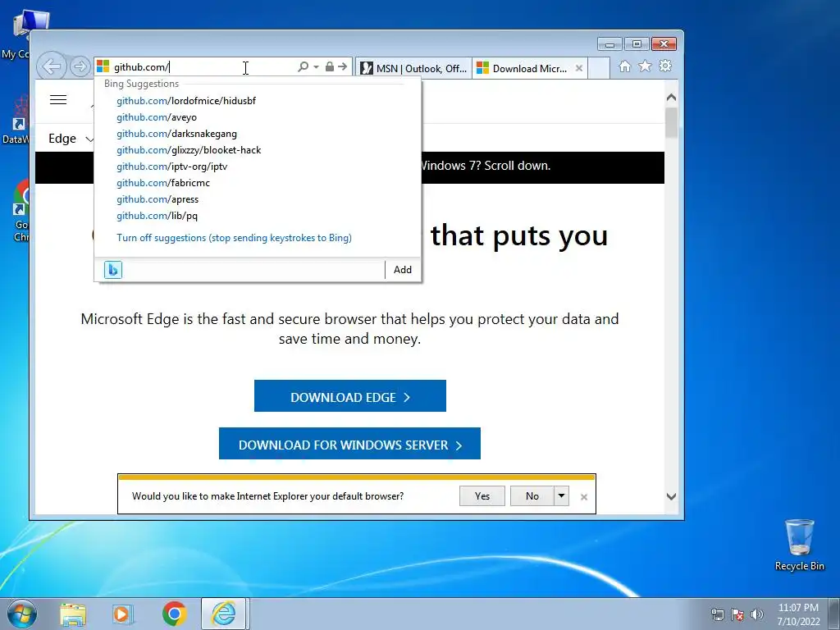Viewport: 840px width, 630px height.
Task: Close the Download Microsoft Edge tab
Action: point(579,68)
